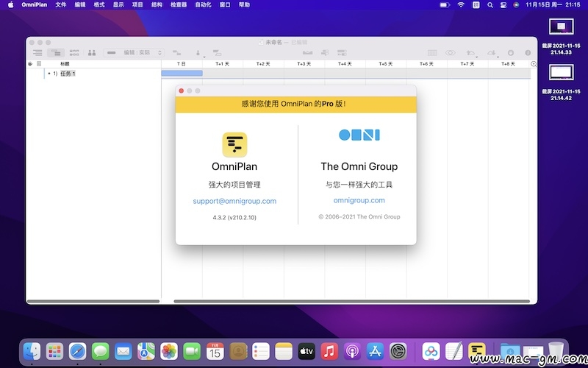
Task: Open the OmniPlan application menu
Action: point(34,5)
